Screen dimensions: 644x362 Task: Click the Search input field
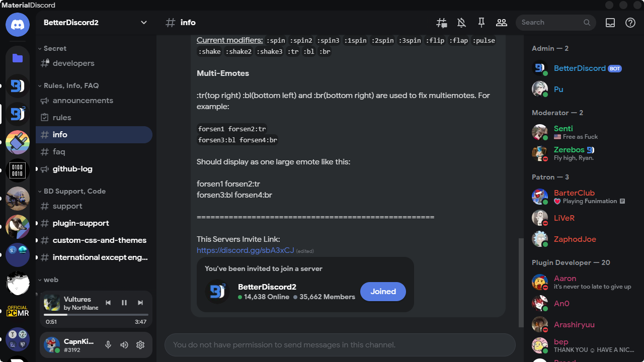click(x=551, y=23)
